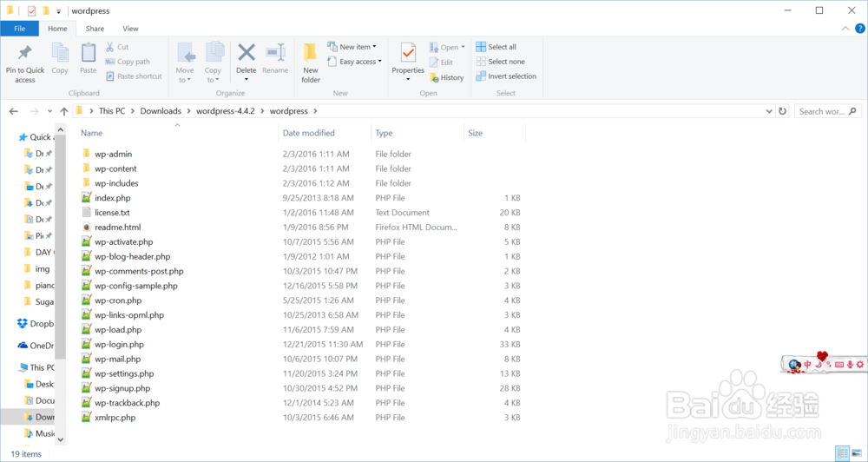Select the wp-content folder

(115, 168)
